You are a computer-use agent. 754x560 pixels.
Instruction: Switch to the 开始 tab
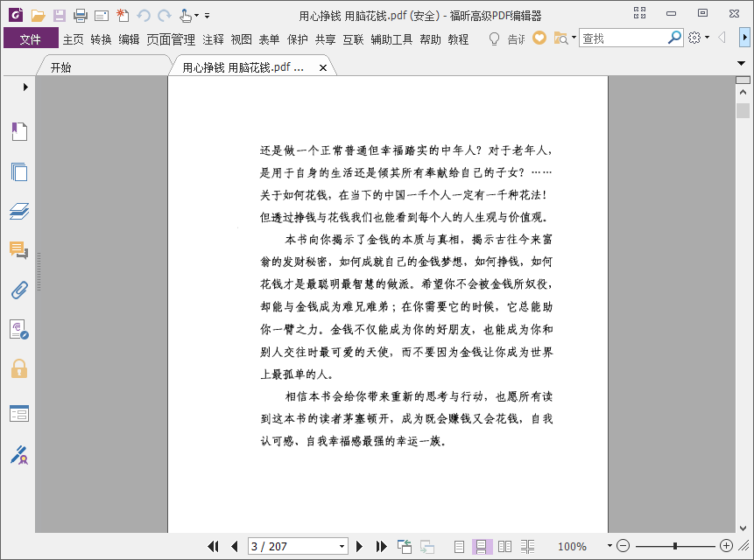pos(61,67)
